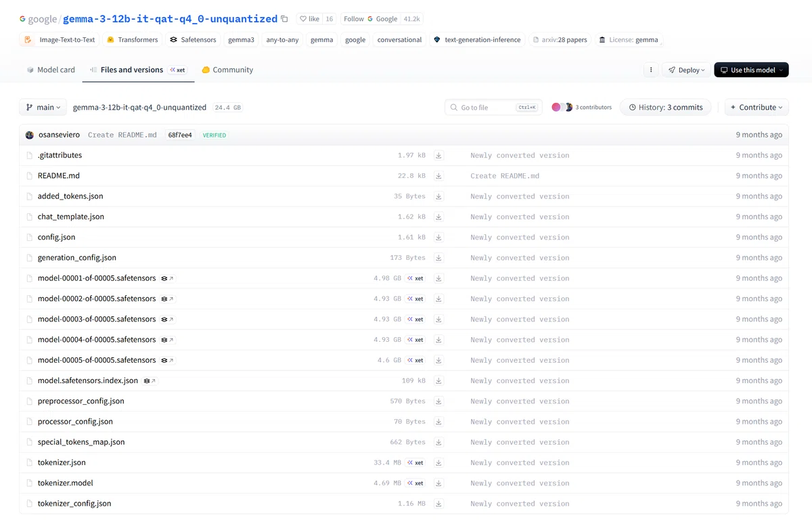Open the three-dot more options menu
812x528 pixels.
click(x=651, y=70)
